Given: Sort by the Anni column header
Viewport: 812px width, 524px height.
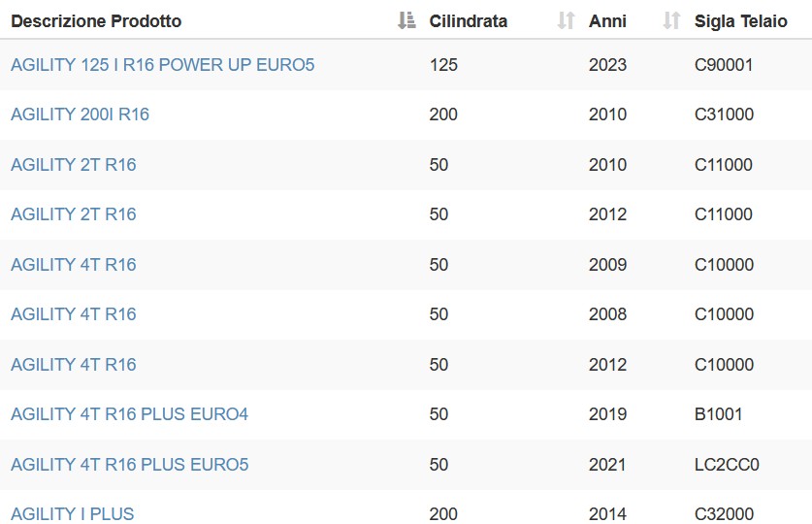Looking at the screenshot, I should (x=607, y=21).
